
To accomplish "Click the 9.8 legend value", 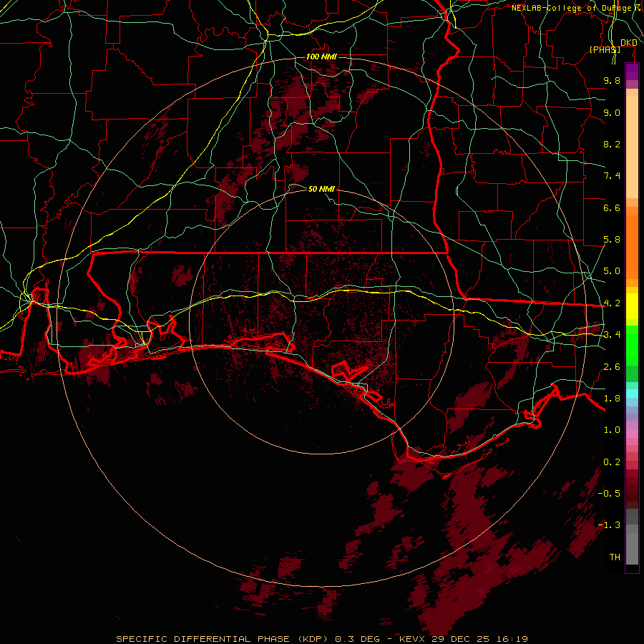I will pos(612,81).
